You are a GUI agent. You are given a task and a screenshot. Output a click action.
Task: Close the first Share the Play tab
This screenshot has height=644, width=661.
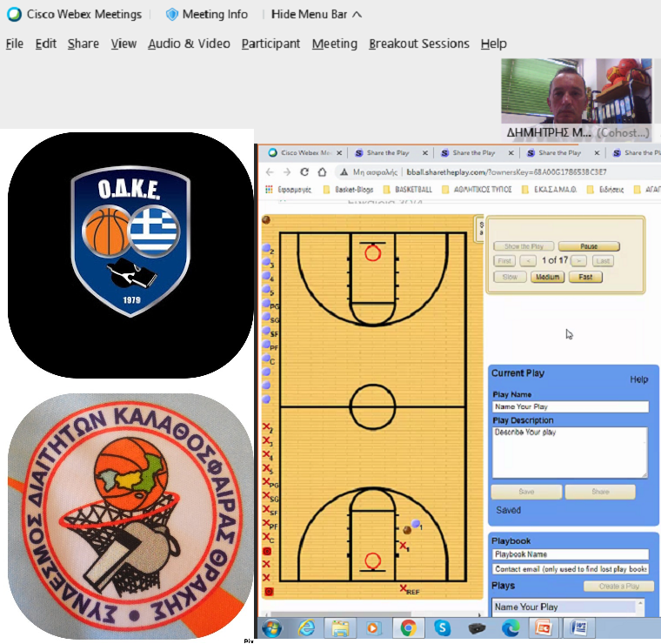(425, 152)
